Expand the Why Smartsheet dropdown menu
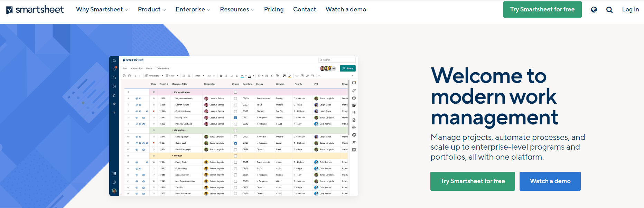The width and height of the screenshot is (644, 208). tap(102, 10)
